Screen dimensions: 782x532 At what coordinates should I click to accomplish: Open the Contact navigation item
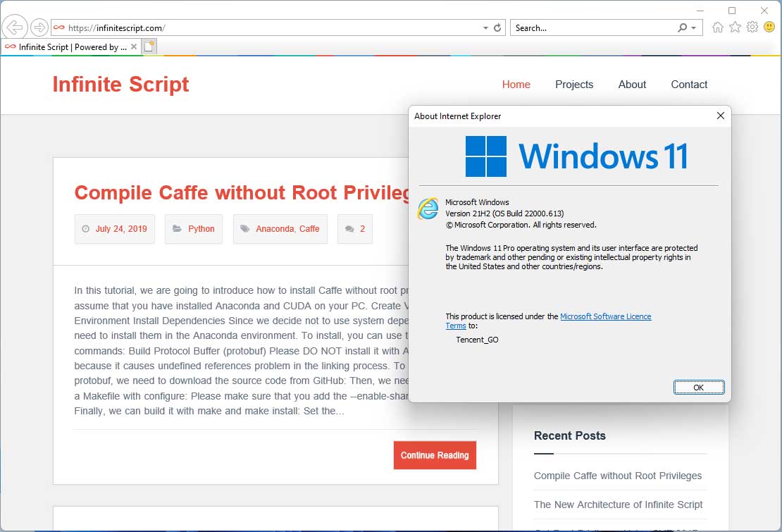coord(689,85)
